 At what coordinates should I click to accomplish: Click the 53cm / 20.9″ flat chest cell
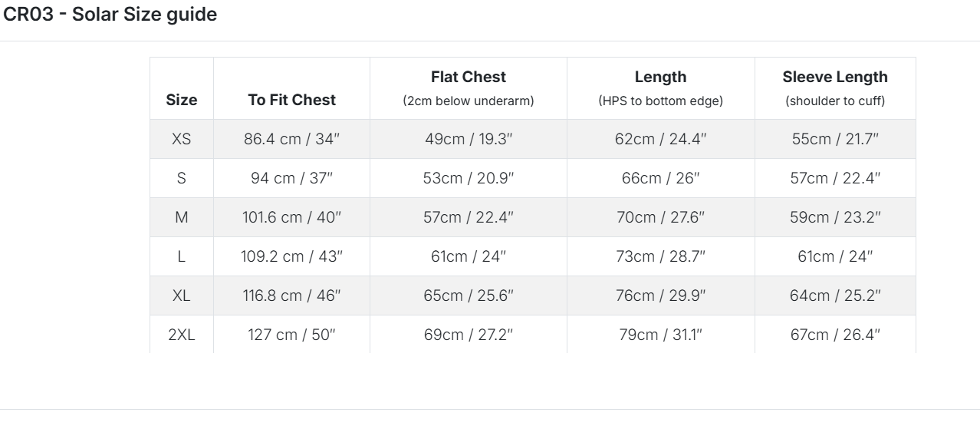(x=469, y=178)
